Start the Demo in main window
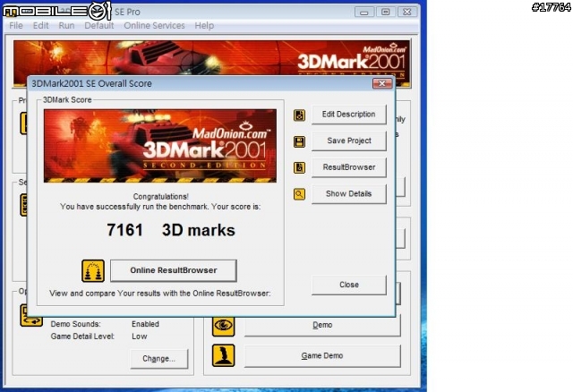 [x=322, y=325]
